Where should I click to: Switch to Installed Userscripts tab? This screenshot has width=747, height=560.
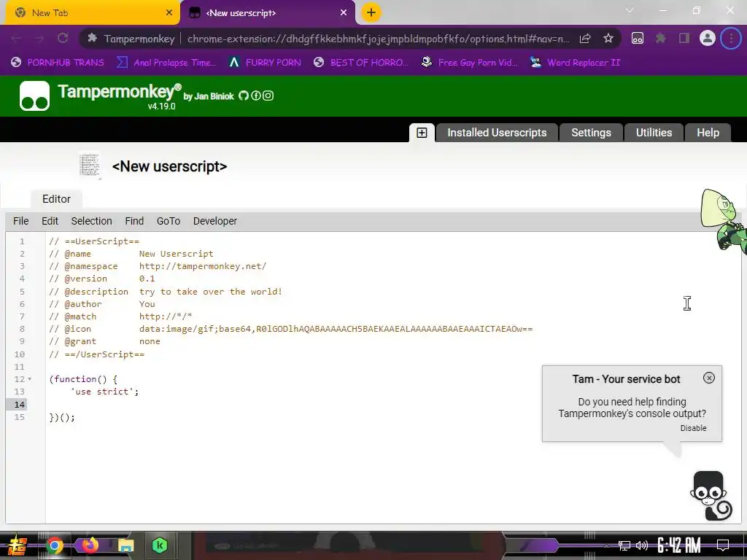pyautogui.click(x=496, y=133)
